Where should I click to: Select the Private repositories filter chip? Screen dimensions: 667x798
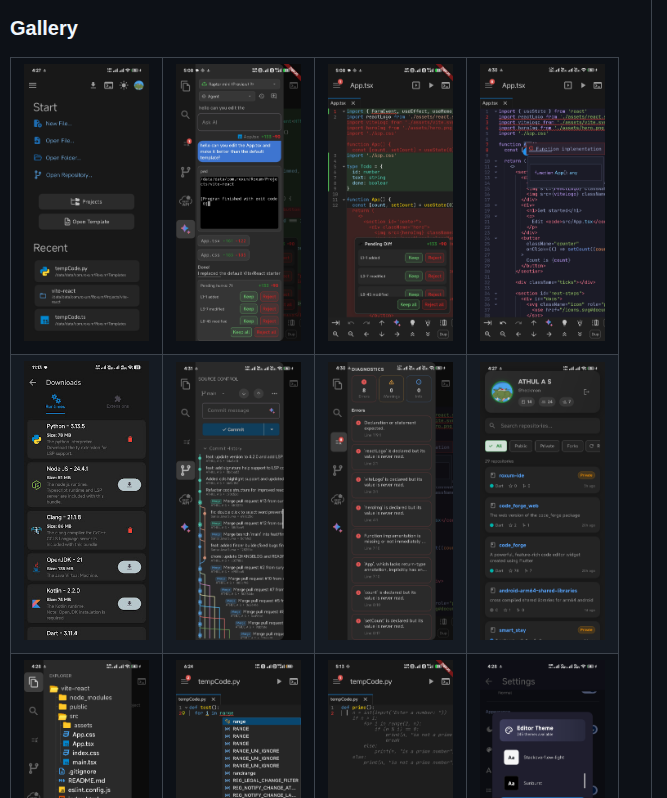point(547,446)
